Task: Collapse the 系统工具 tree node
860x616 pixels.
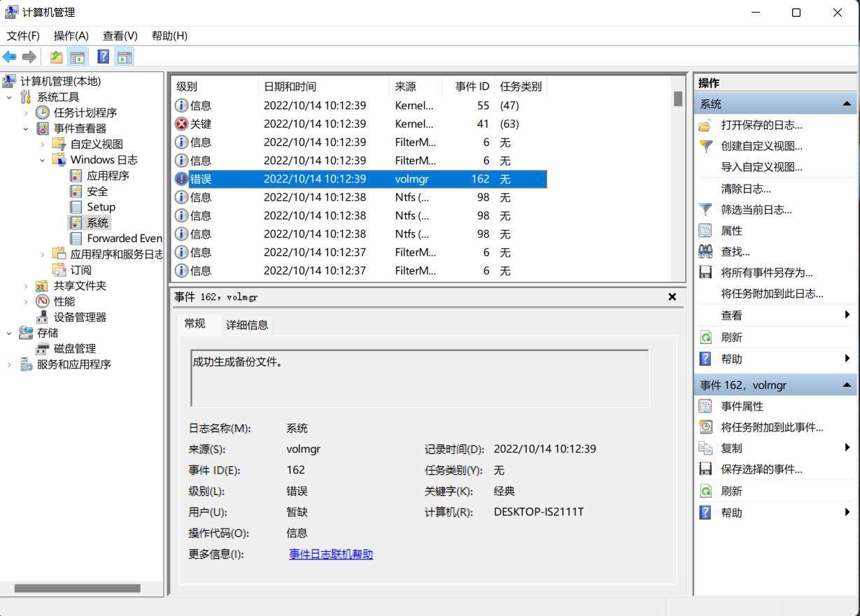Action: coord(9,97)
